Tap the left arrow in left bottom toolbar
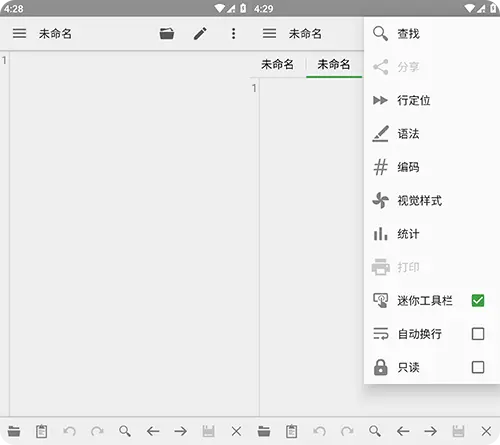 point(153,431)
